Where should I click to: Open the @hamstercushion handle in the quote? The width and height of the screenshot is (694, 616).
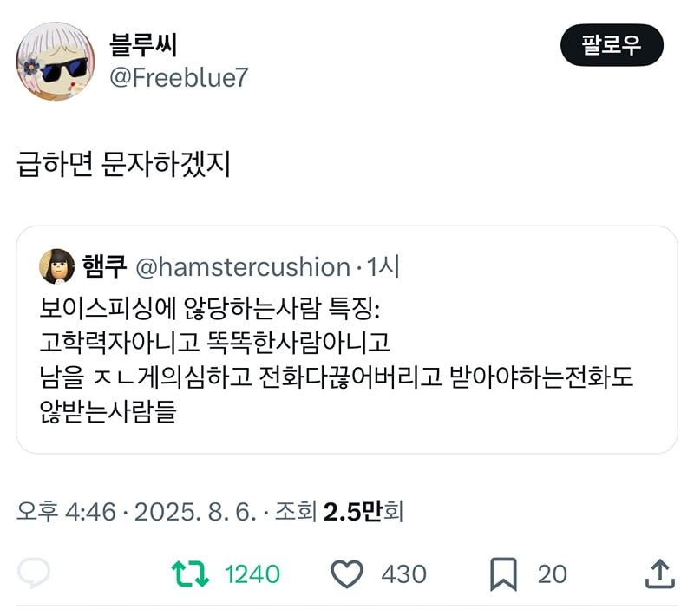pyautogui.click(x=244, y=266)
